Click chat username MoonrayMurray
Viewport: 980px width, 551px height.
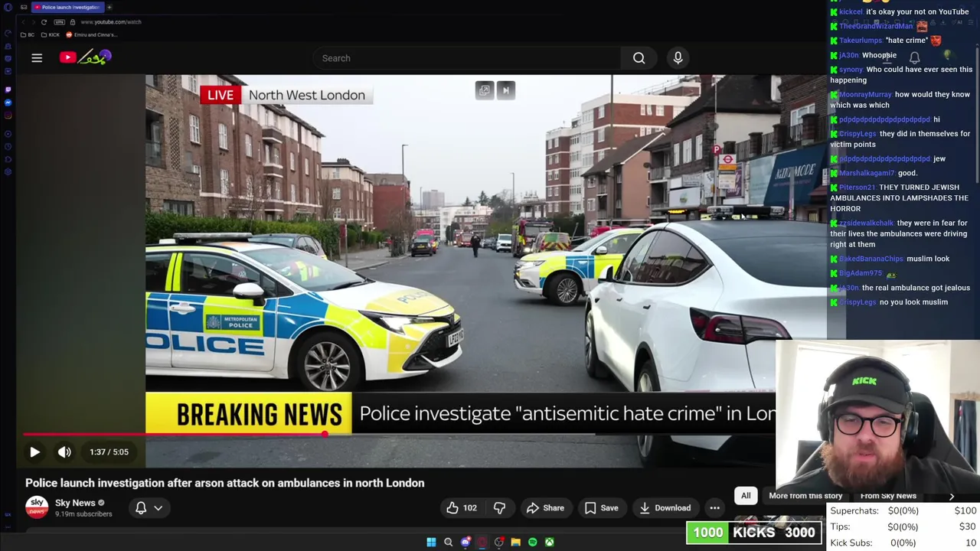click(865, 95)
